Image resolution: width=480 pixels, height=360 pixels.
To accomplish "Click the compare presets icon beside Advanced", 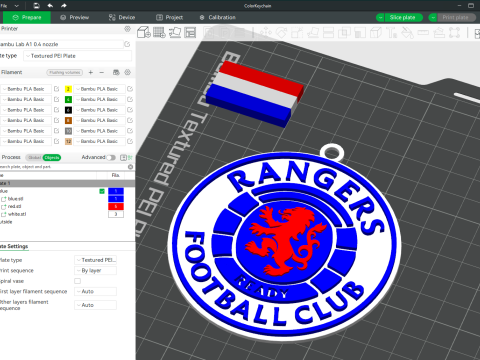I will pos(130,157).
